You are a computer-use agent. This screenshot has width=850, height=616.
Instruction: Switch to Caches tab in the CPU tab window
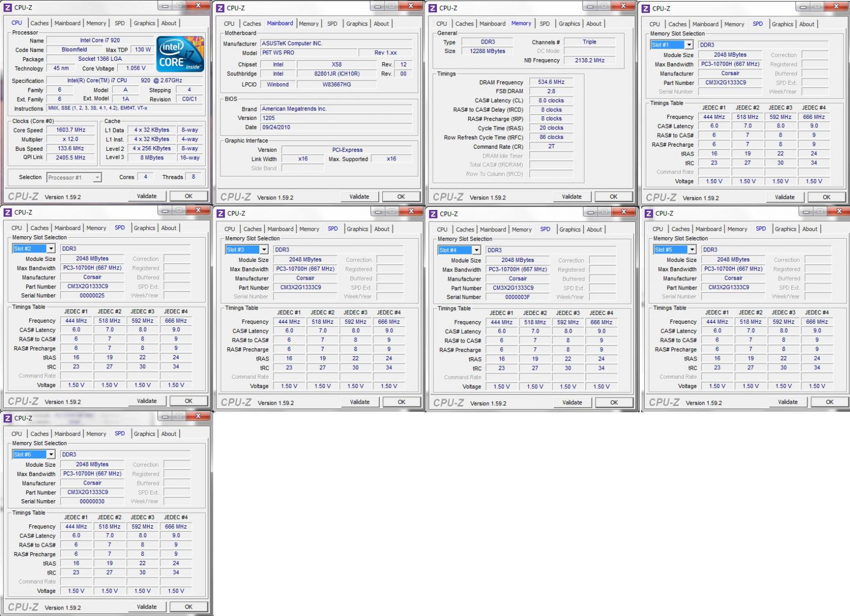click(39, 23)
